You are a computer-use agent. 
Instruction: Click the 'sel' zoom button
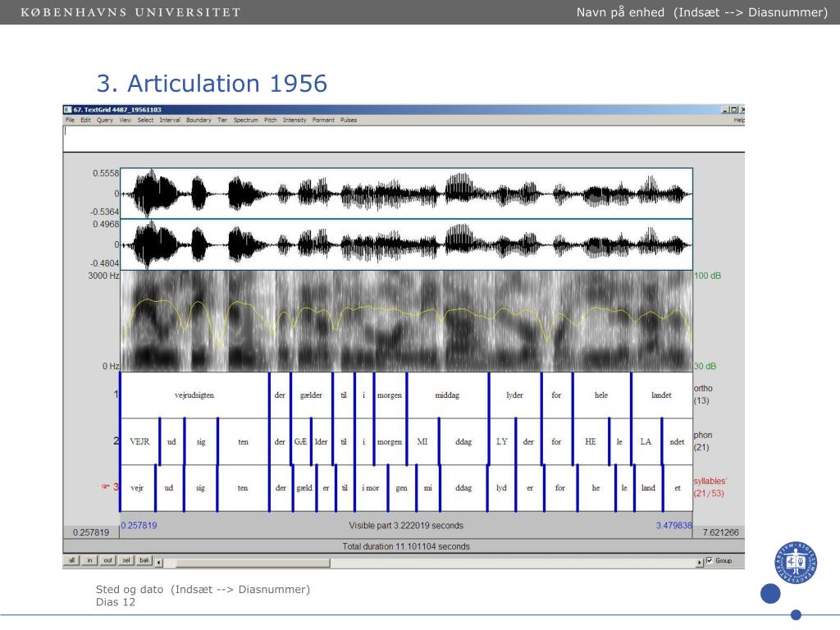(126, 560)
